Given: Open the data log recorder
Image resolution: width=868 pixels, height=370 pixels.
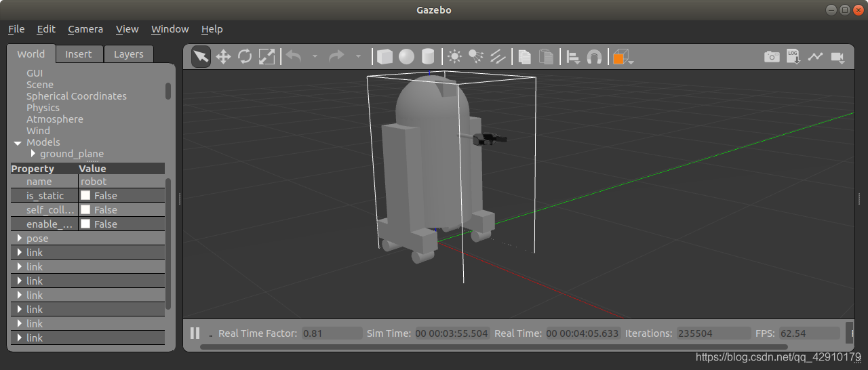Looking at the screenshot, I should [x=793, y=57].
